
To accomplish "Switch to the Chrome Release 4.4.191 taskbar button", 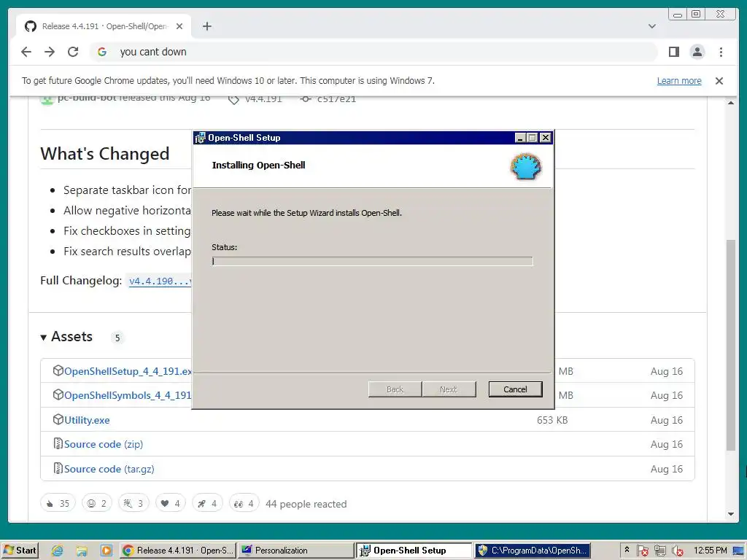I will tap(177, 551).
